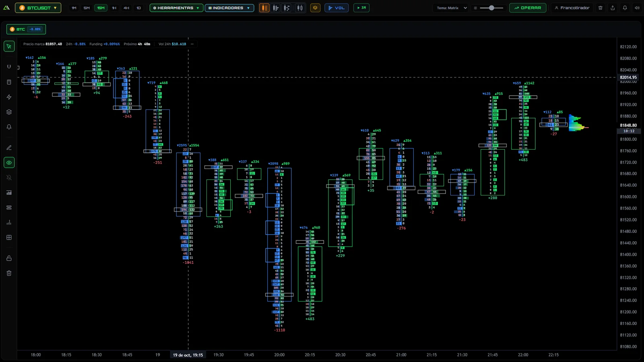
Task: Select the 4H timeframe
Action: point(126,8)
